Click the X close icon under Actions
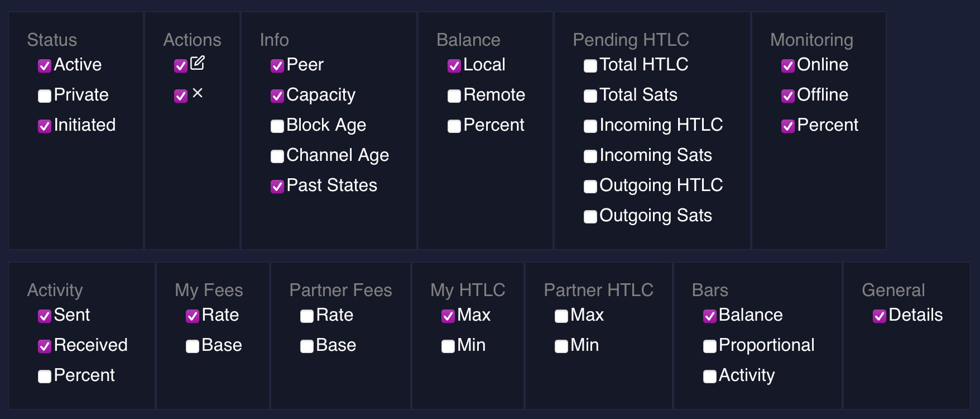This screenshot has width=980, height=419. (x=198, y=93)
